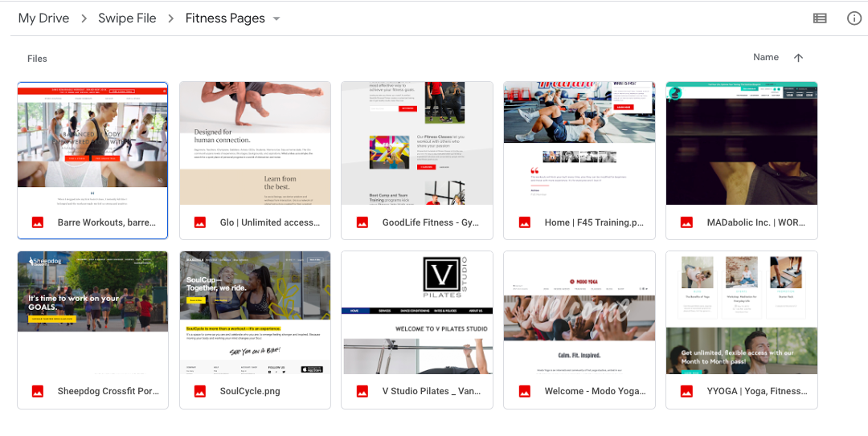Click file name 'Glo | Unlimited access...'

coord(270,222)
